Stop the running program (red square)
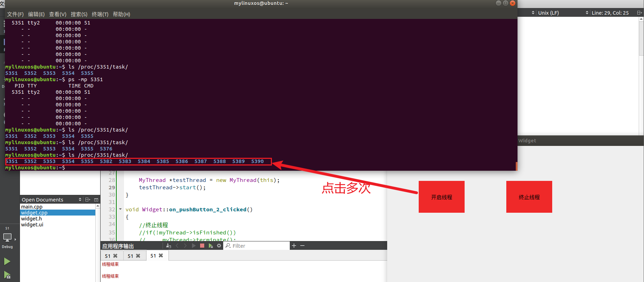This screenshot has width=644, height=282. tap(202, 246)
